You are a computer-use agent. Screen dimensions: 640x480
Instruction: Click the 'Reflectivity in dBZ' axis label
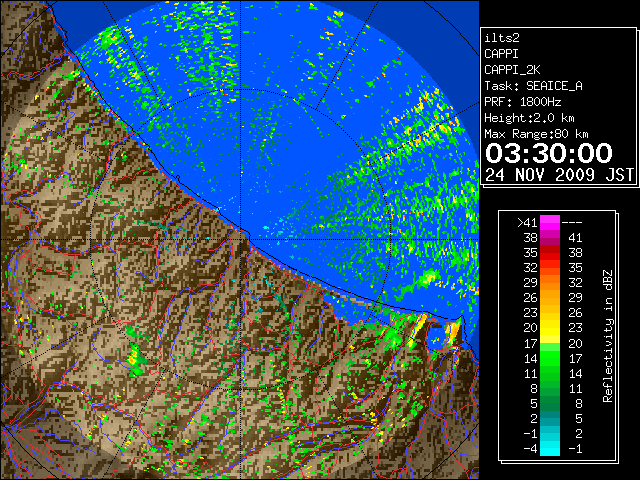click(x=608, y=336)
